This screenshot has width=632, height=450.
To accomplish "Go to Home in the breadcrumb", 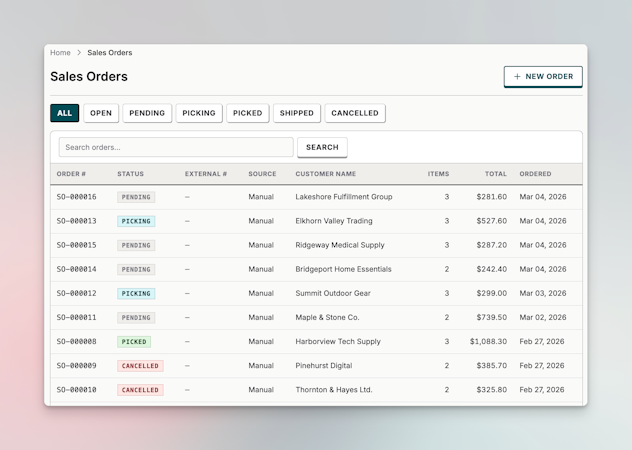I will coord(60,53).
